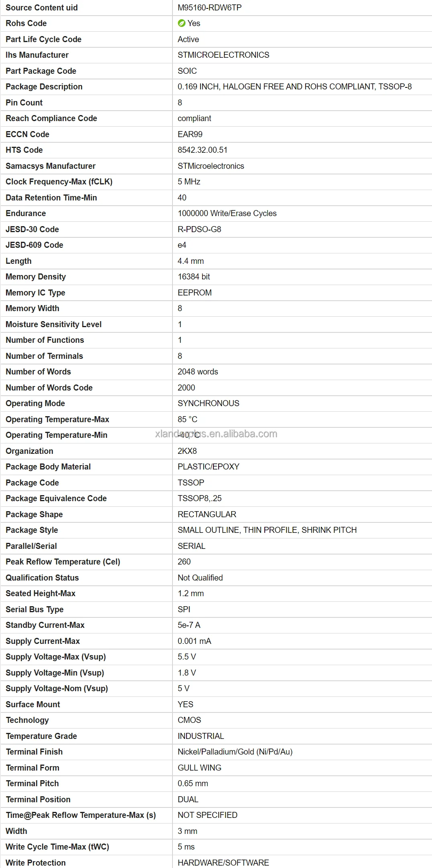This screenshot has height=868, width=432.
Task: Click the EEPROM memory type value
Action: click(195, 293)
